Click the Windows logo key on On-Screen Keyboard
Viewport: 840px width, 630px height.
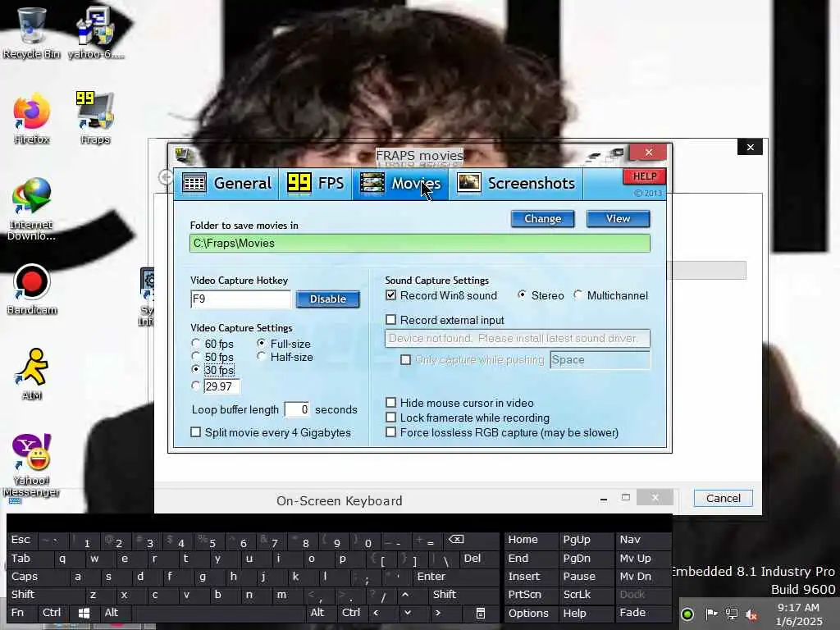pos(84,613)
